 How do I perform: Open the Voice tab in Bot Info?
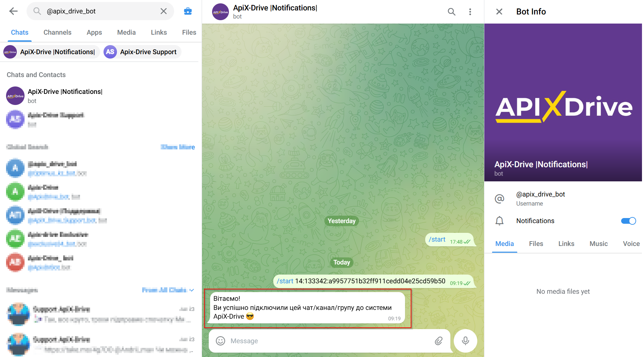(x=631, y=244)
